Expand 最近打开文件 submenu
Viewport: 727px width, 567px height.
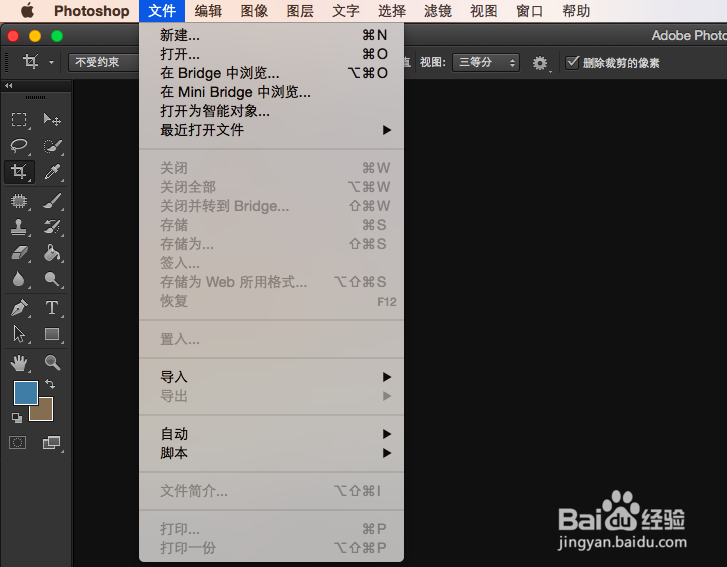point(271,130)
